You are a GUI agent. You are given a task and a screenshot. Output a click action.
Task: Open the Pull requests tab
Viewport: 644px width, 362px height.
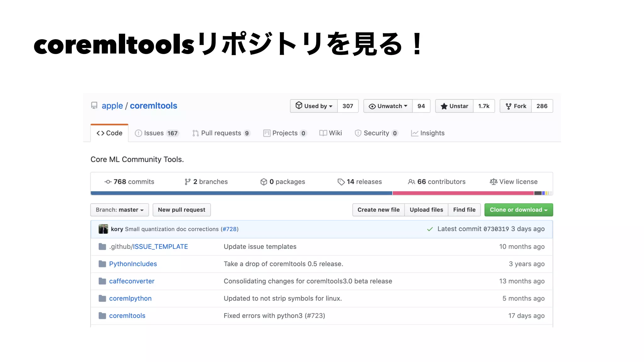coord(221,133)
